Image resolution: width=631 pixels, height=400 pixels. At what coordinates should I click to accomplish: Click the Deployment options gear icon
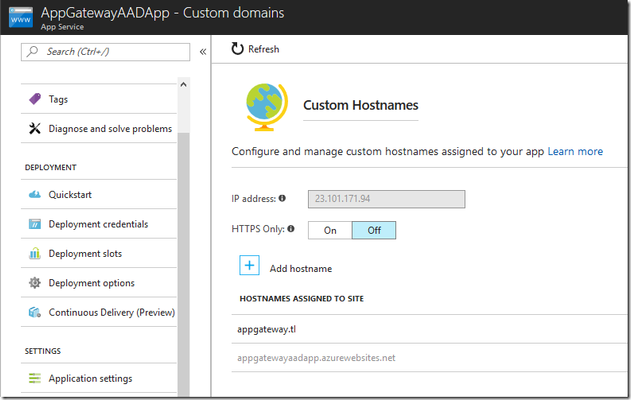35,283
